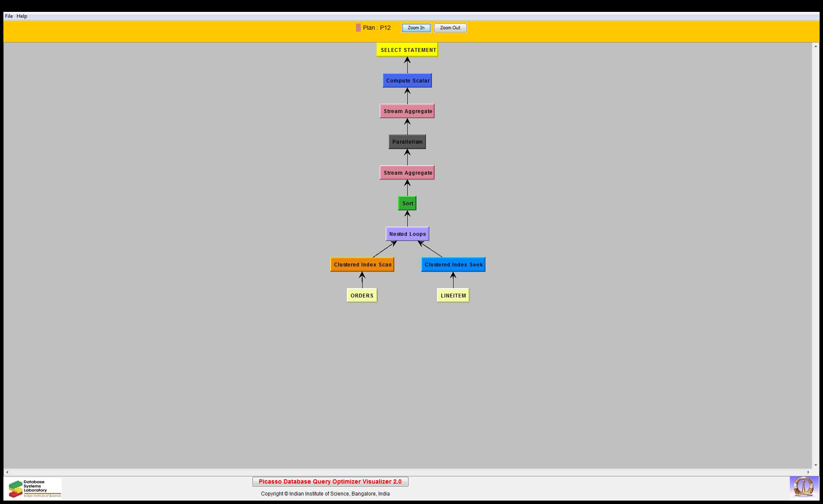823x504 pixels.
Task: Click the horizontal scrollbar left arrow
Action: coord(7,472)
